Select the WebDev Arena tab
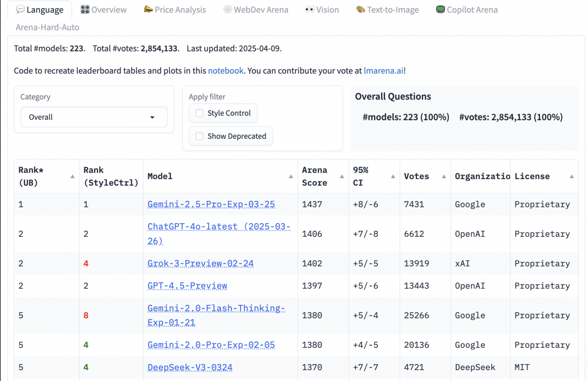 click(256, 10)
